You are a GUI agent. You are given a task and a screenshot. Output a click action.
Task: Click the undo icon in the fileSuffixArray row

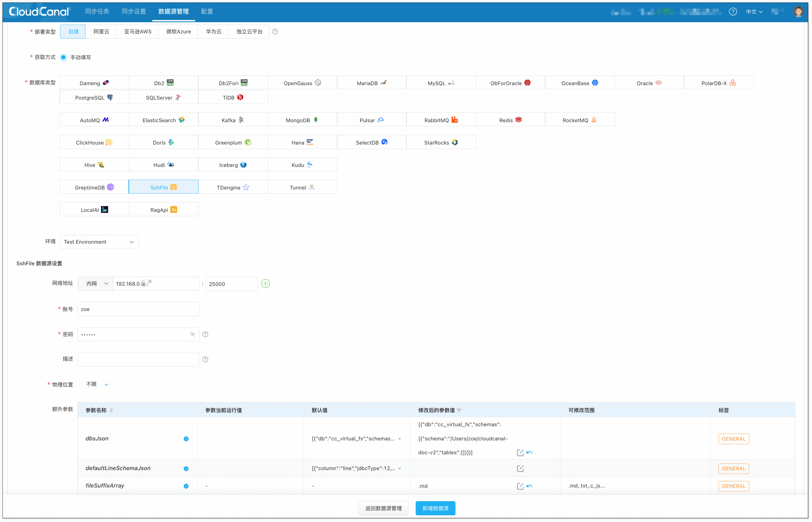coord(530,486)
